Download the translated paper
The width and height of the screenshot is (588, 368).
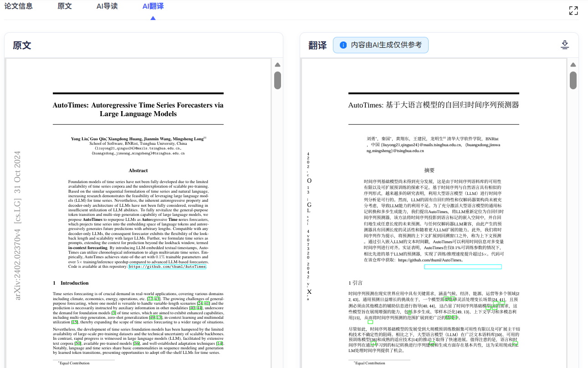565,45
